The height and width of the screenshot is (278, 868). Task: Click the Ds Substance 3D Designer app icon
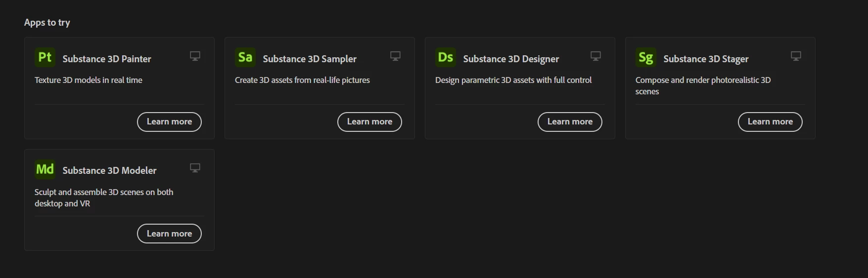446,57
